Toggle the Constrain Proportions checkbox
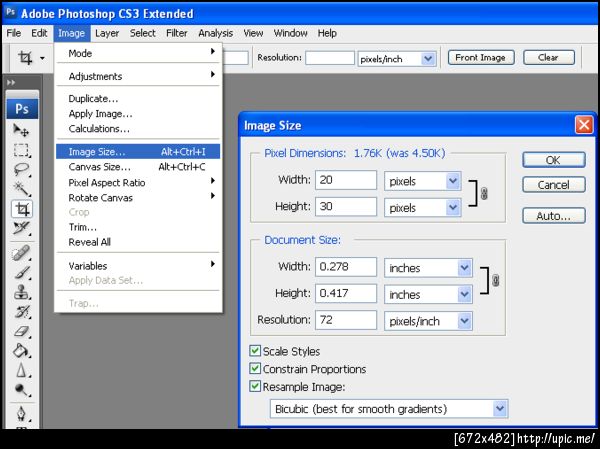Image resolution: width=600 pixels, height=449 pixels. [255, 368]
